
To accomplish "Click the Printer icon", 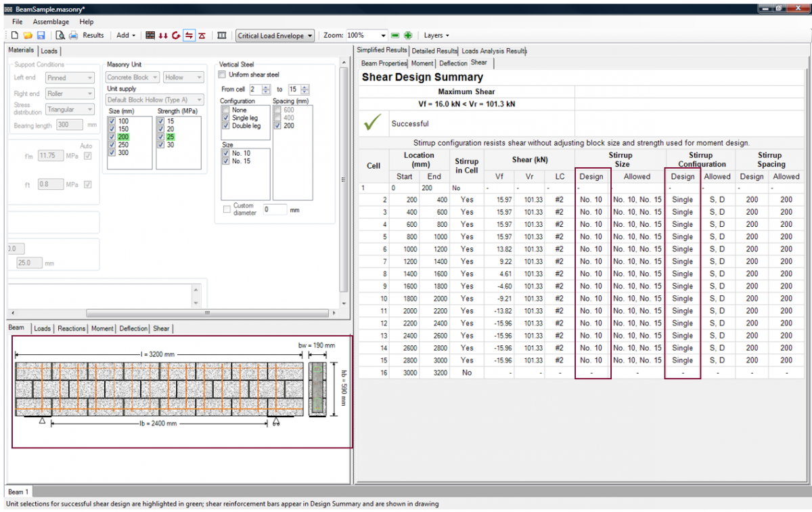I will [x=73, y=35].
